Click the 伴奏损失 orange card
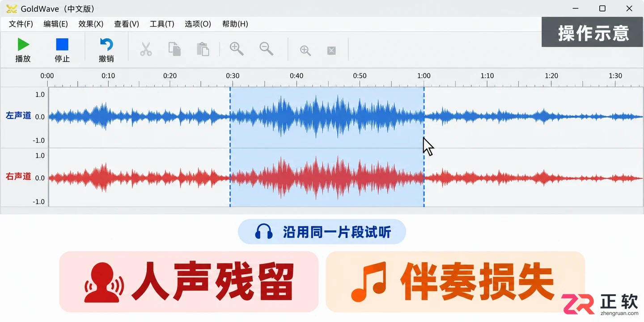The width and height of the screenshot is (644, 322). pyautogui.click(x=455, y=282)
